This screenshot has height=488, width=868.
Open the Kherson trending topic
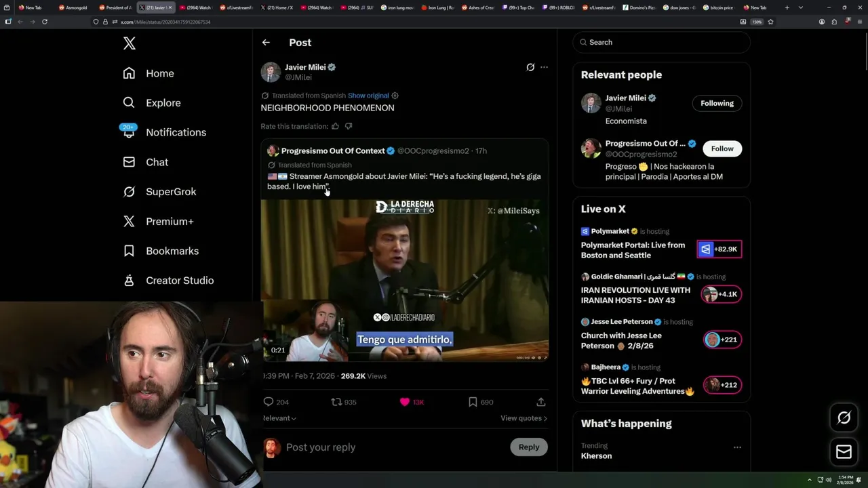(596, 456)
